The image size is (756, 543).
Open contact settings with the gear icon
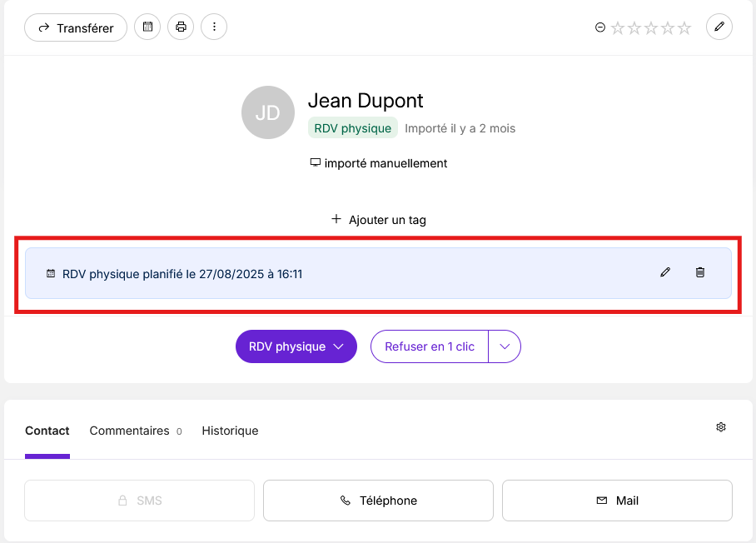721,426
